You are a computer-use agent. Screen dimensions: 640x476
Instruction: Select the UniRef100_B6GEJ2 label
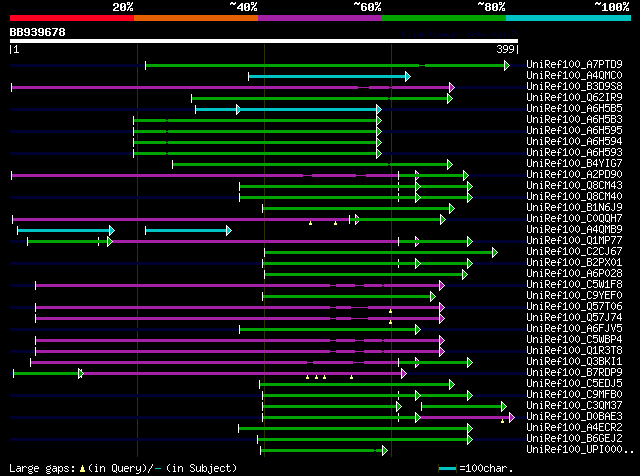pyautogui.click(x=574, y=439)
